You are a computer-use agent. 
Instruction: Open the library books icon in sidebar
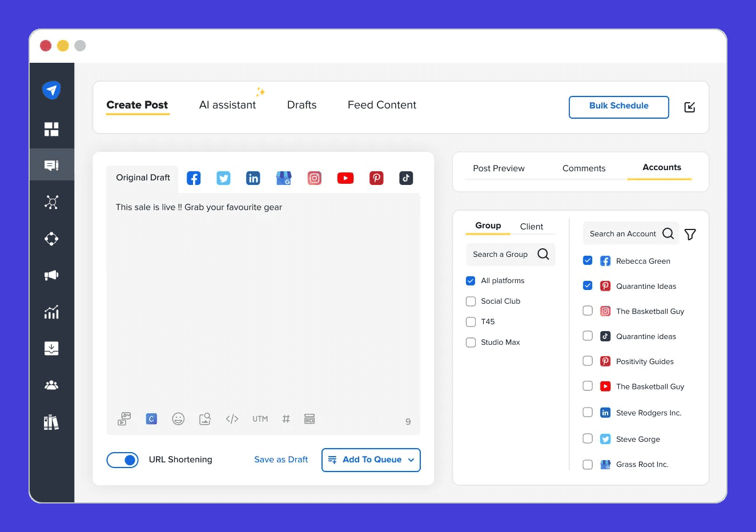(51, 422)
